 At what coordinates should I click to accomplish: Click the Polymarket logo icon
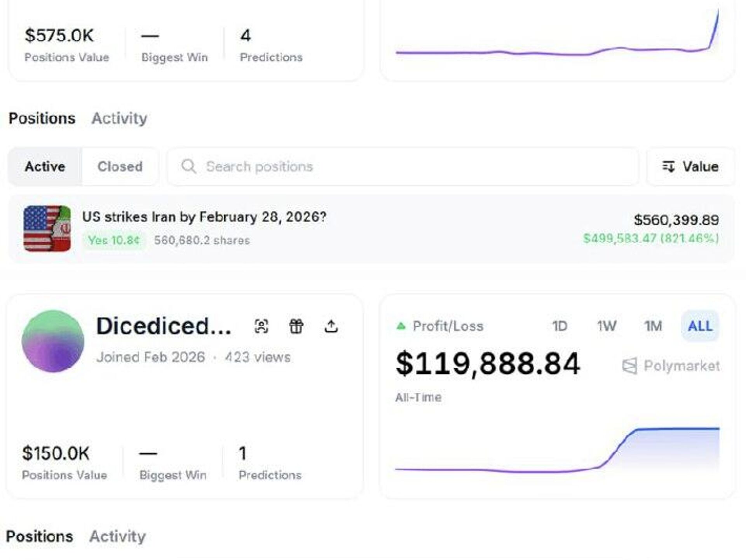click(x=629, y=366)
